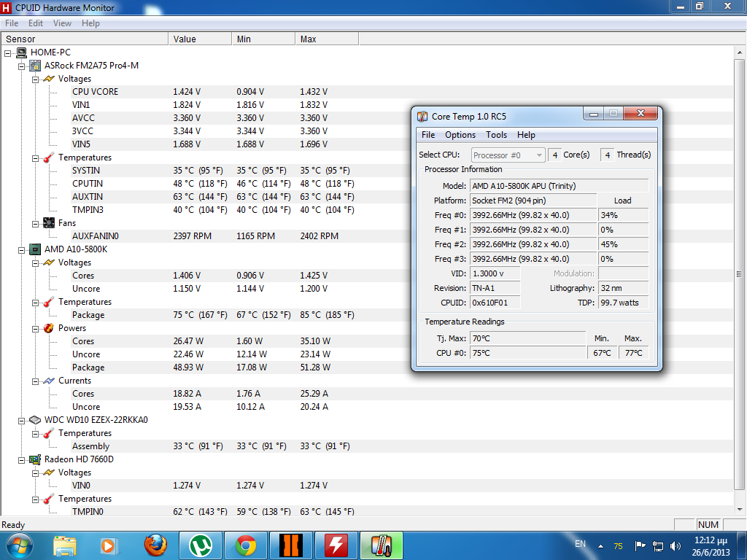Click the volume speaker tray icon
The image size is (747, 560).
675,546
